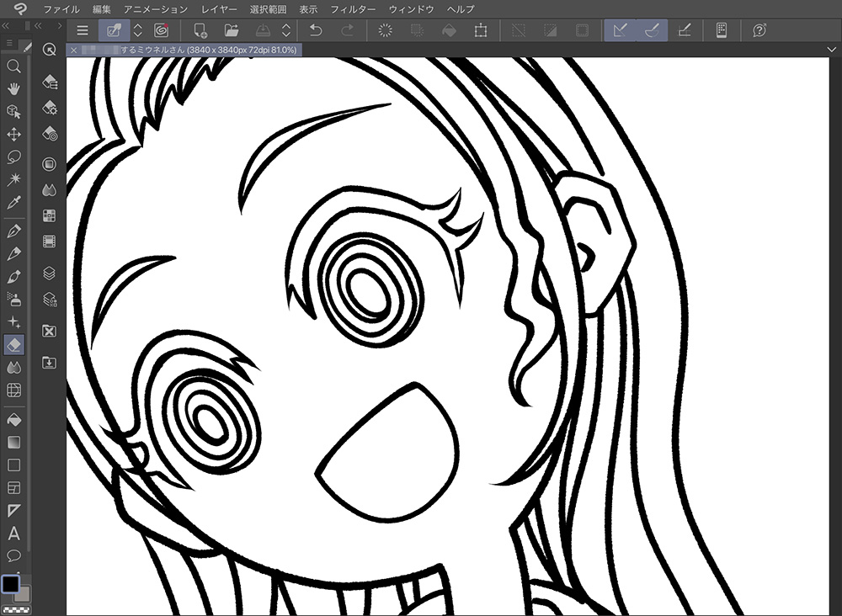
Task: Collapse second palette column double-arrow
Action: (38, 25)
